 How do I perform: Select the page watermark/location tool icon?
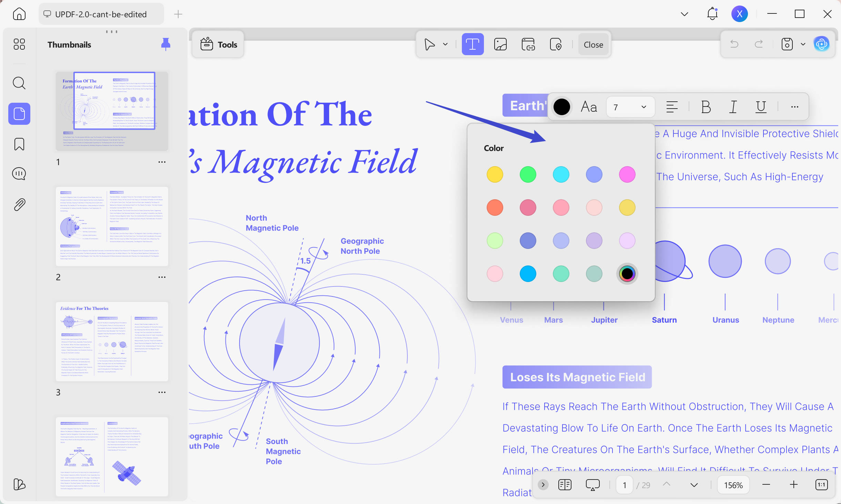555,44
